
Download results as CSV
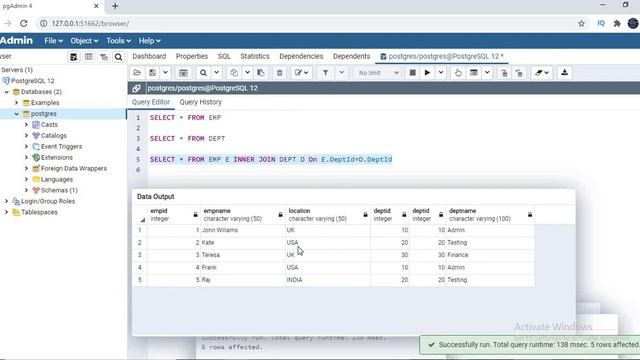point(564,73)
